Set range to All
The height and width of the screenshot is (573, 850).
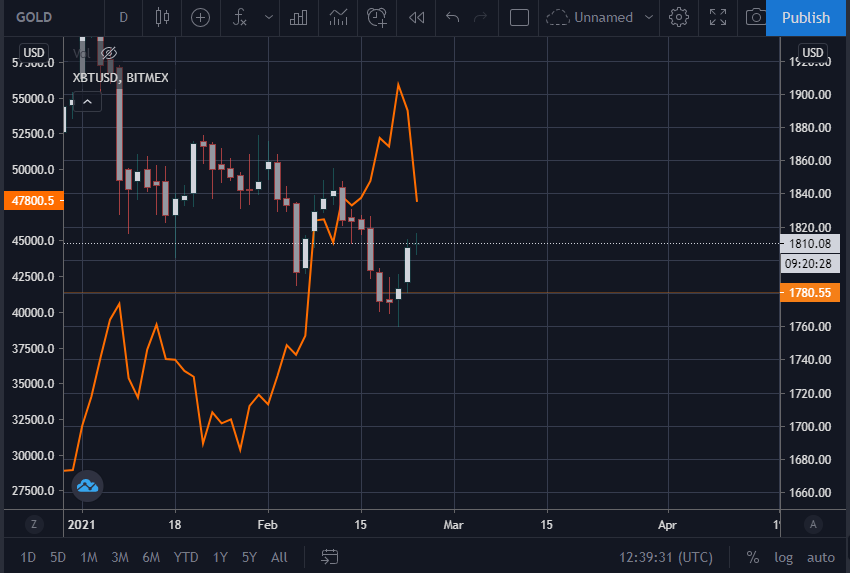(x=279, y=557)
